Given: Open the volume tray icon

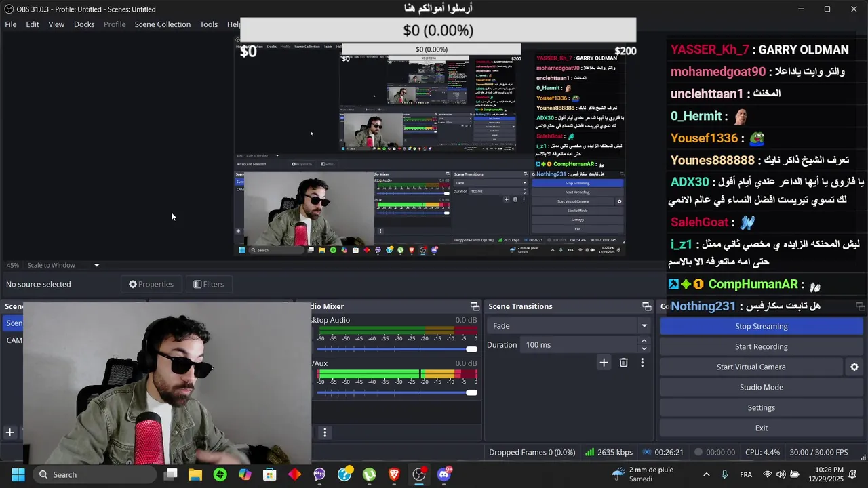Looking at the screenshot, I should pos(781,474).
